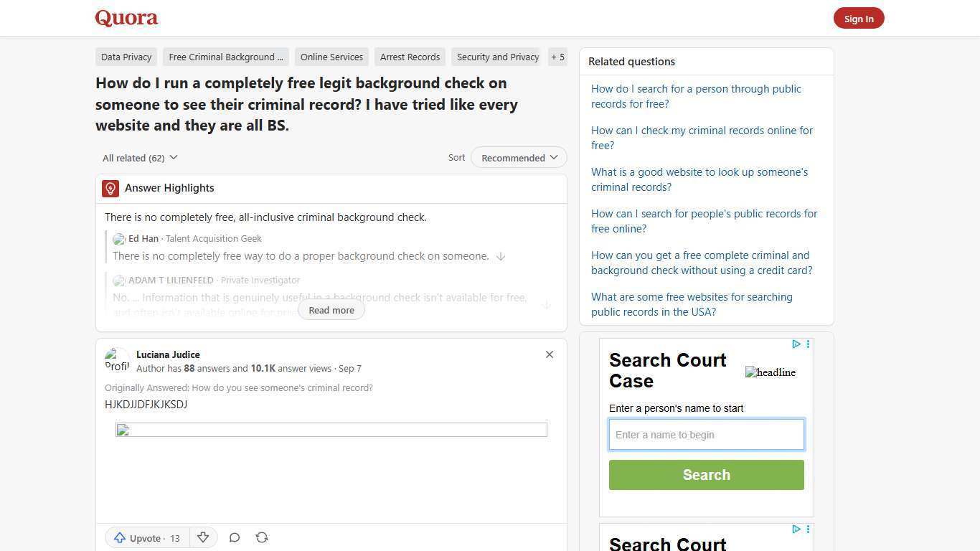Image resolution: width=980 pixels, height=551 pixels.
Task: Select the Arrest Records topic
Action: [x=410, y=57]
